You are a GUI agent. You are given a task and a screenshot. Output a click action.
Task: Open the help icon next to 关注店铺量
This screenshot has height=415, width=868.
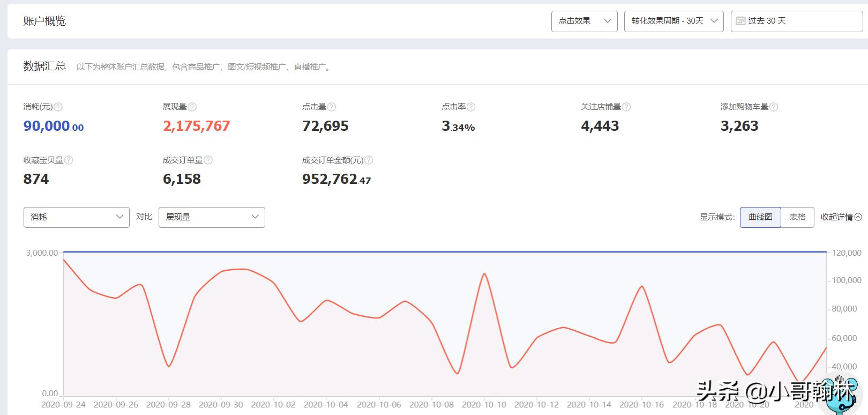point(626,107)
